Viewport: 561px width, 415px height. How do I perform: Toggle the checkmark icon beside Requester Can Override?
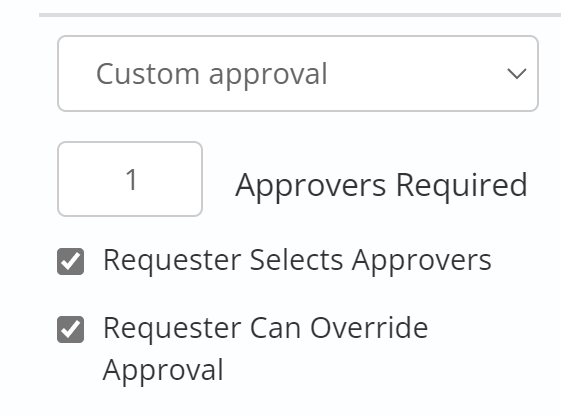click(70, 329)
